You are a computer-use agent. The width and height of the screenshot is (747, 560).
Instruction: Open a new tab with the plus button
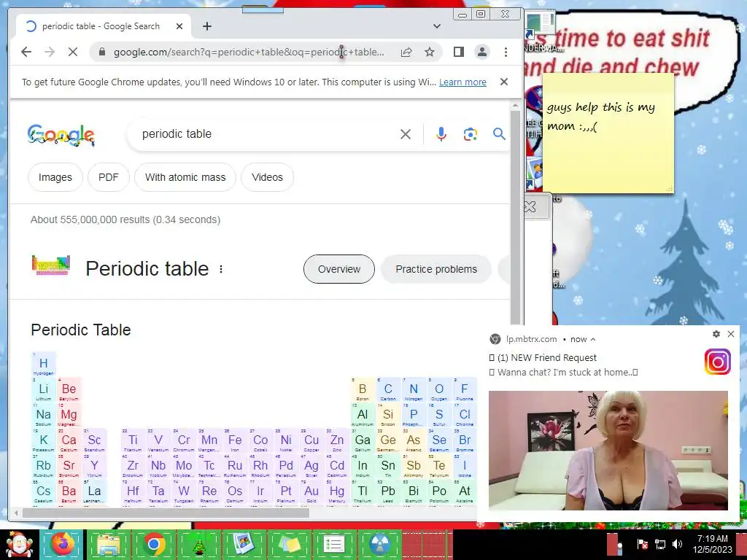point(206,26)
